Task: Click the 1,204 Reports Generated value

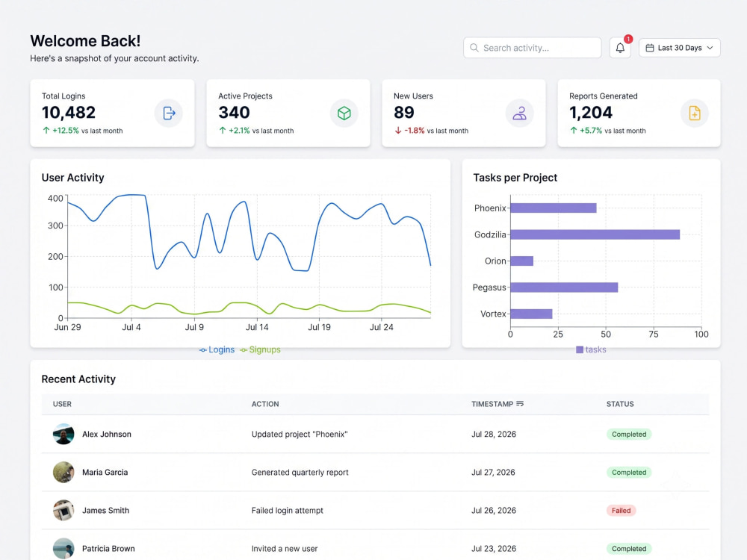Action: point(591,113)
